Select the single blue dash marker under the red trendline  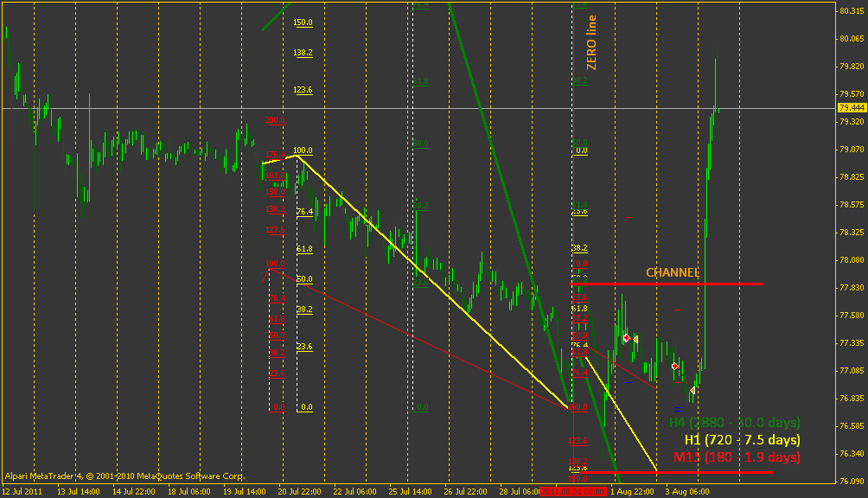(629, 382)
